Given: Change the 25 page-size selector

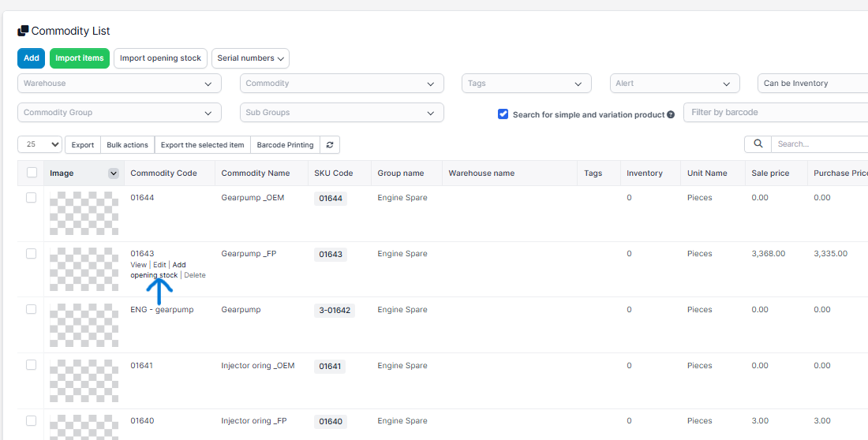Looking at the screenshot, I should tap(40, 145).
